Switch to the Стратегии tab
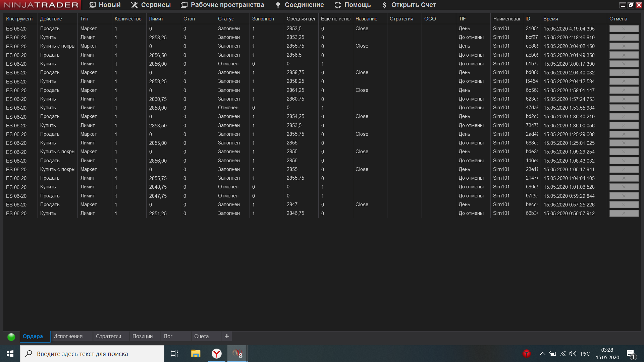 [x=108, y=336]
